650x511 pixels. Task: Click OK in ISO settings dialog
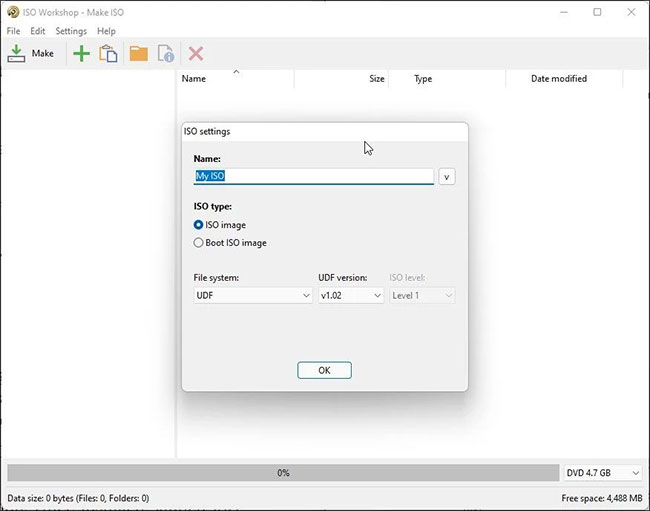(324, 370)
